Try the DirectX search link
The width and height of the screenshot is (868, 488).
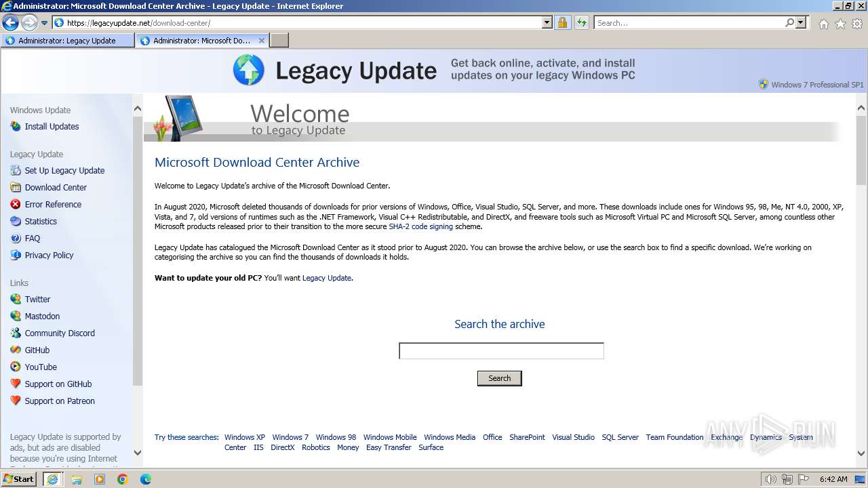(283, 447)
